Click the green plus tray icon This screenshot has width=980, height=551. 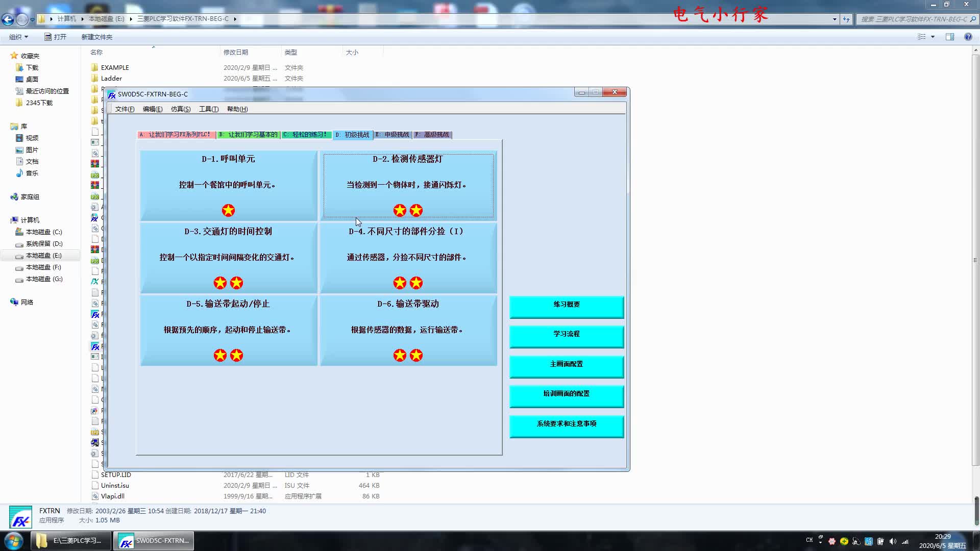click(x=844, y=541)
